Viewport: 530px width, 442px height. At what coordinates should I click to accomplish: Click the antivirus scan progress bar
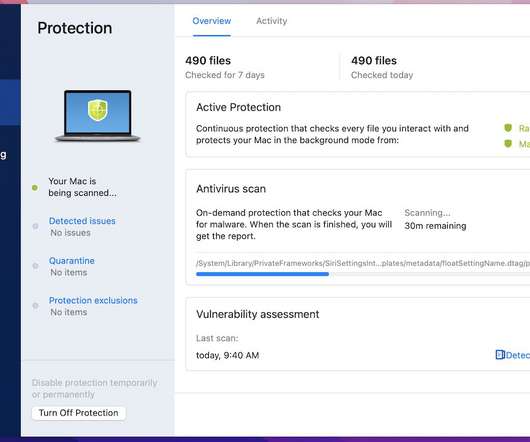point(363,274)
